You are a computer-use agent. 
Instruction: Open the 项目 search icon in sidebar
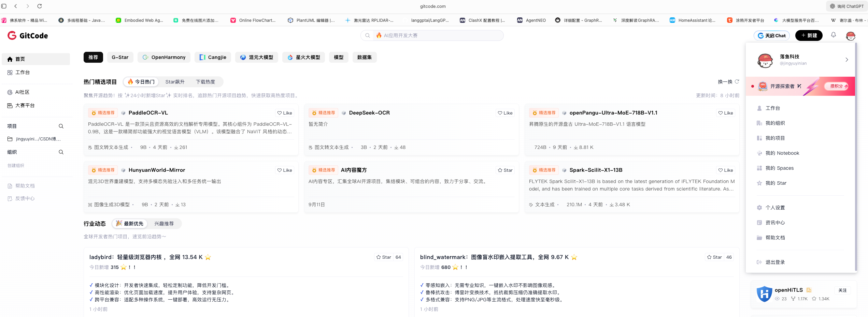point(61,126)
